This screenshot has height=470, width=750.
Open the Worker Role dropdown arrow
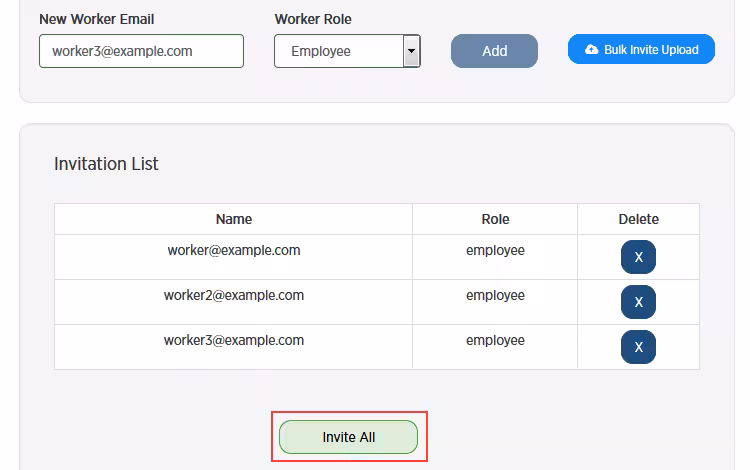pyautogui.click(x=411, y=51)
